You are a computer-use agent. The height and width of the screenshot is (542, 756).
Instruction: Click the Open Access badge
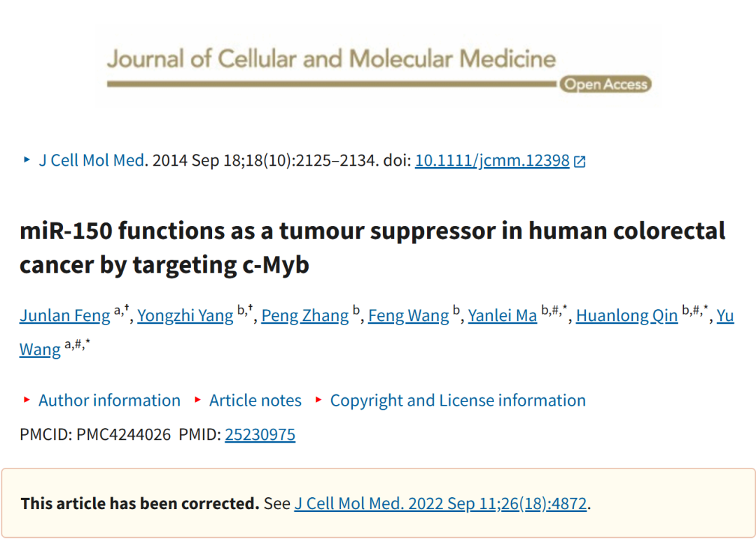605,85
